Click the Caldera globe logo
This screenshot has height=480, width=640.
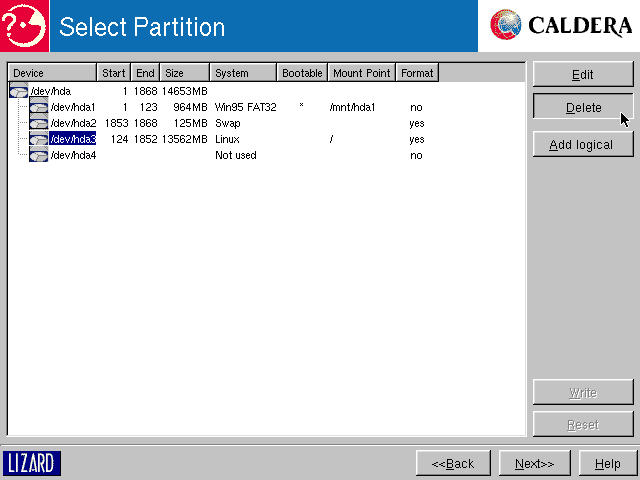[506, 26]
